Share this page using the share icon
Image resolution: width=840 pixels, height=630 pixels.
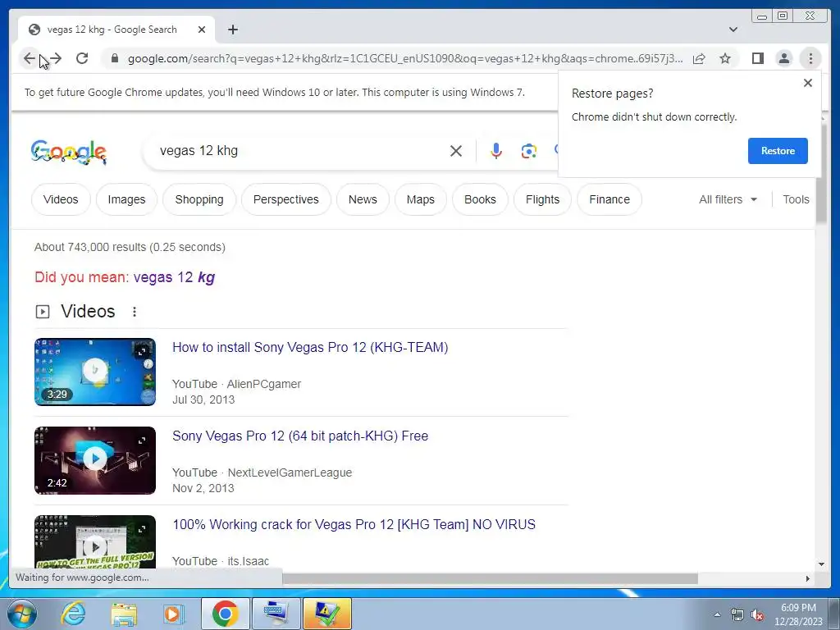tap(699, 58)
